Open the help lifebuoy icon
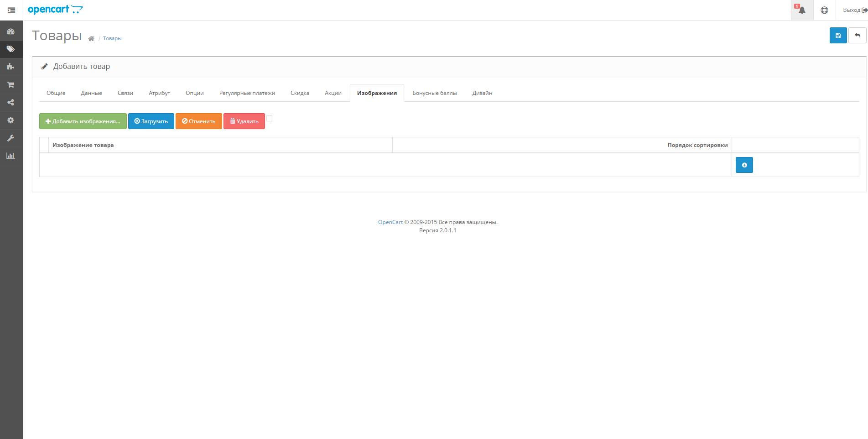The image size is (868, 439). [x=824, y=10]
